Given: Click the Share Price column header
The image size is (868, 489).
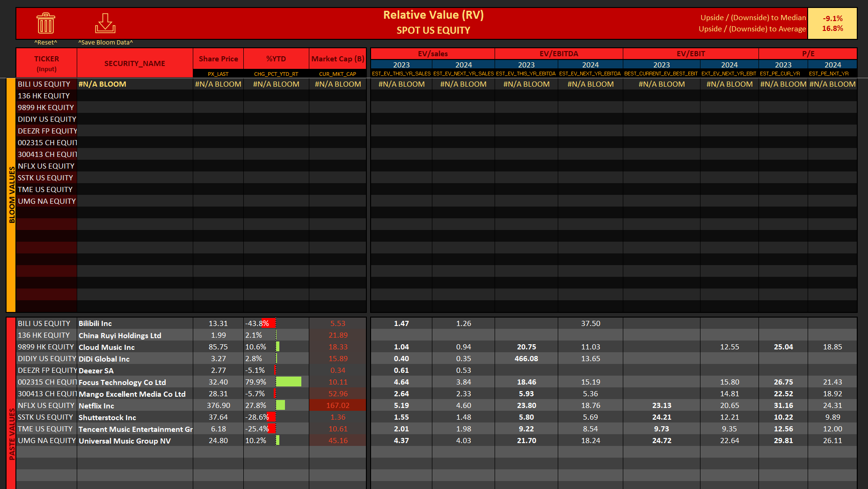Looking at the screenshot, I should (218, 59).
